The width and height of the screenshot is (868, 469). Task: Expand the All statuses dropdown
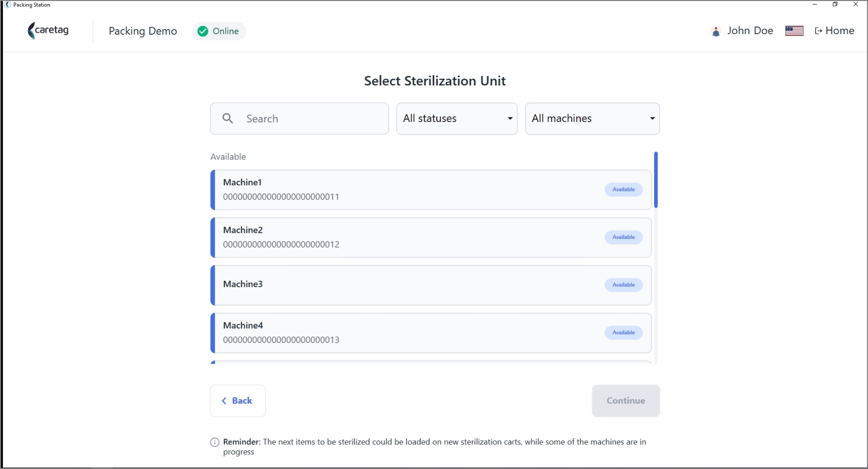[457, 119]
